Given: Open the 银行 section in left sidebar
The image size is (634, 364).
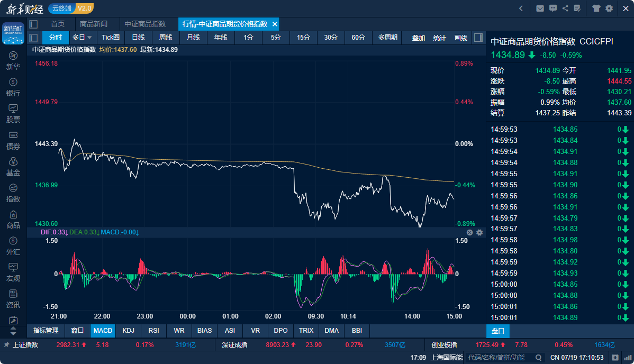Looking at the screenshot, I should (x=13, y=87).
